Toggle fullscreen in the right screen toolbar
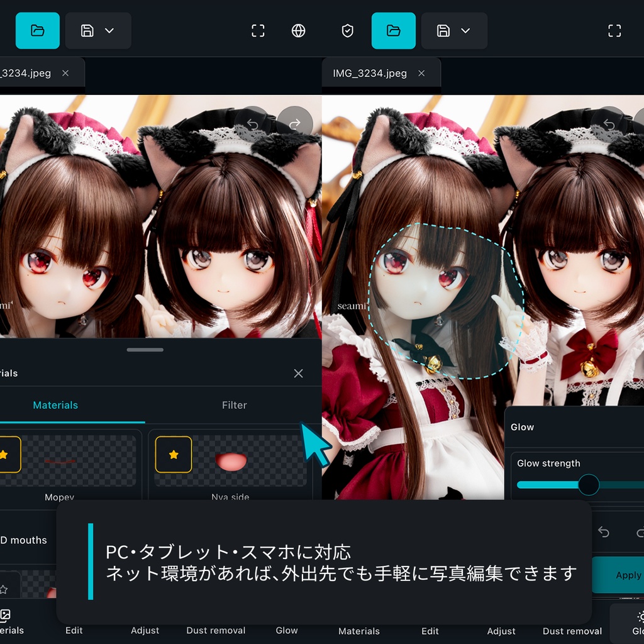The image size is (644, 644). 614,30
